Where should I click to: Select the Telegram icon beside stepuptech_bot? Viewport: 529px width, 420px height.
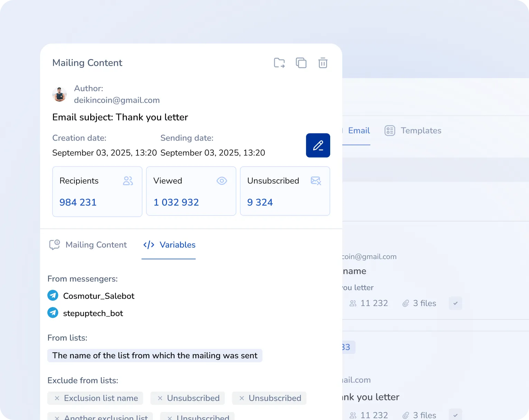pyautogui.click(x=53, y=313)
